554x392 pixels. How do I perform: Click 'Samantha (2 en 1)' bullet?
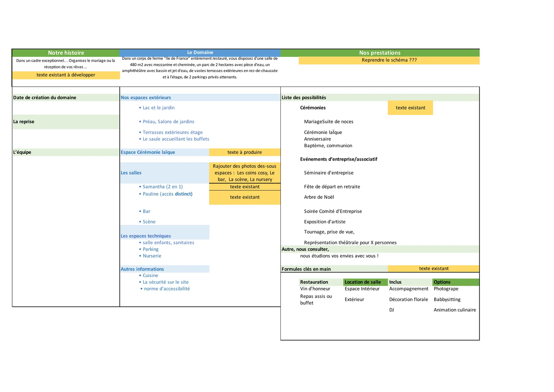(x=161, y=187)
